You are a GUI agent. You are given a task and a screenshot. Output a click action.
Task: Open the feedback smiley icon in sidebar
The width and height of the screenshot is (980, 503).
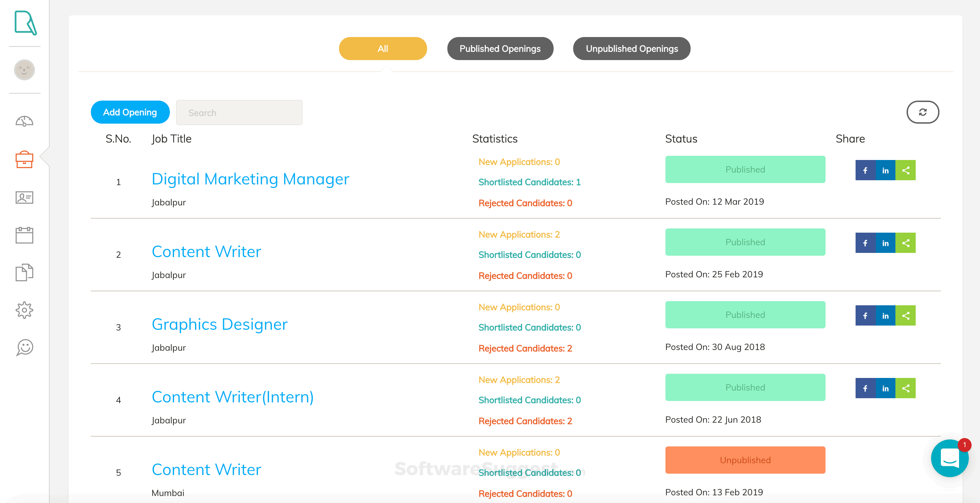coord(24,347)
